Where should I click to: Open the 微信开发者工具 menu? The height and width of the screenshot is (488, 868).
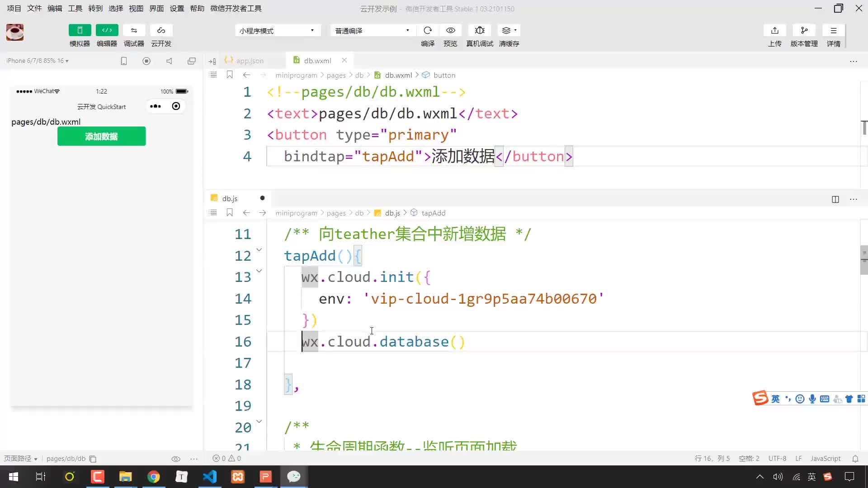[x=236, y=8]
